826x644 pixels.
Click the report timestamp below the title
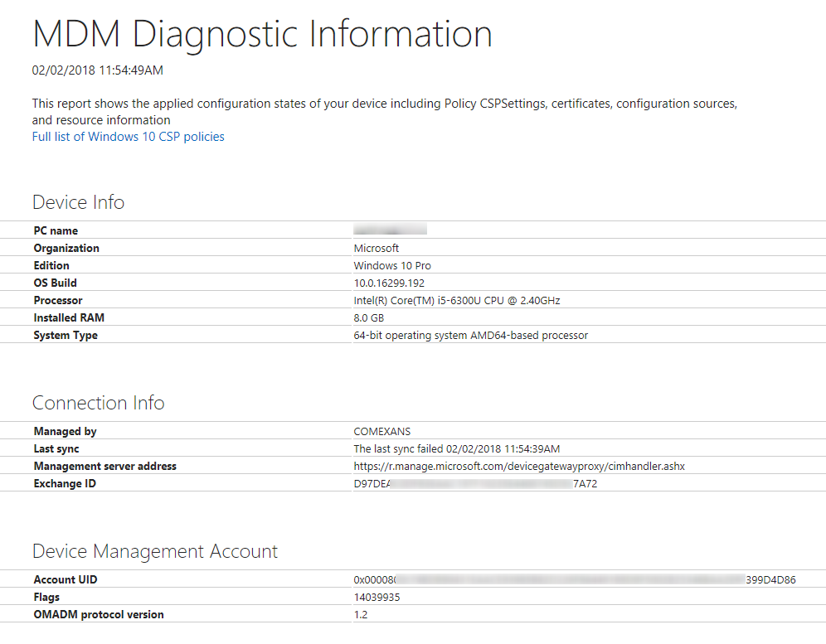98,70
